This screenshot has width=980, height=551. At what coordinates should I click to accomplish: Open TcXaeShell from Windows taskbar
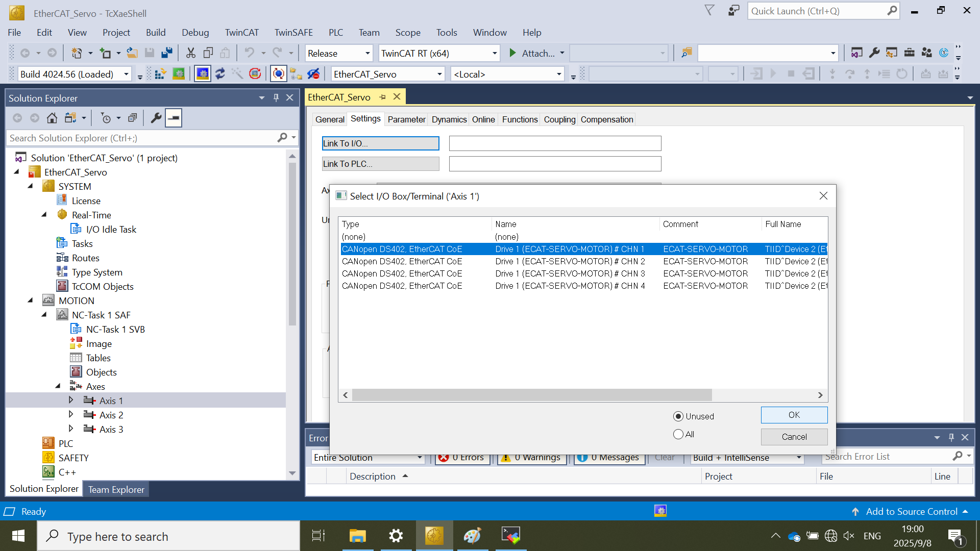[x=434, y=536]
